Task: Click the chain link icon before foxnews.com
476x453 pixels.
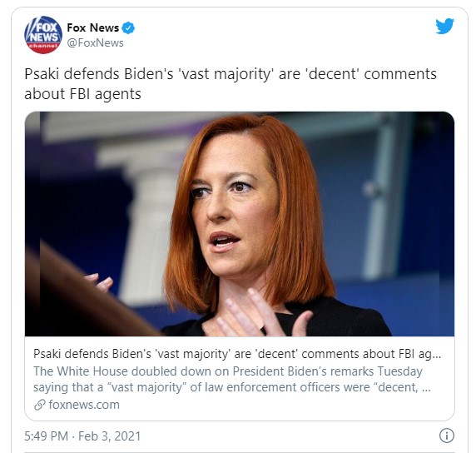Action: point(40,405)
